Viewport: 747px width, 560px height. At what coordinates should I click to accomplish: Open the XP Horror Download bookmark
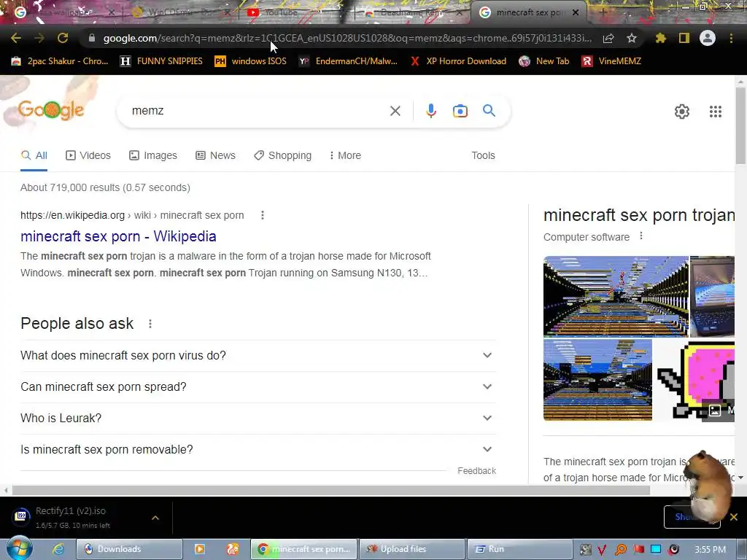click(x=458, y=61)
